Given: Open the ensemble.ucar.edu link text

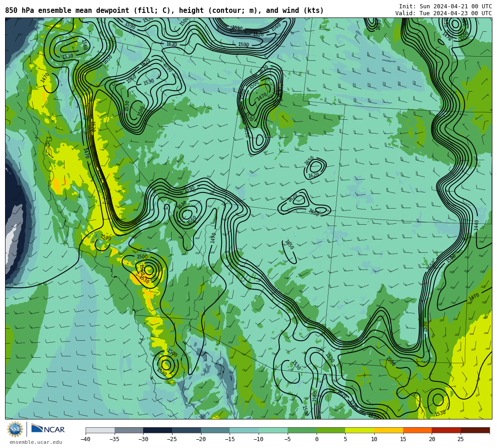Looking at the screenshot, I should click(36, 442).
